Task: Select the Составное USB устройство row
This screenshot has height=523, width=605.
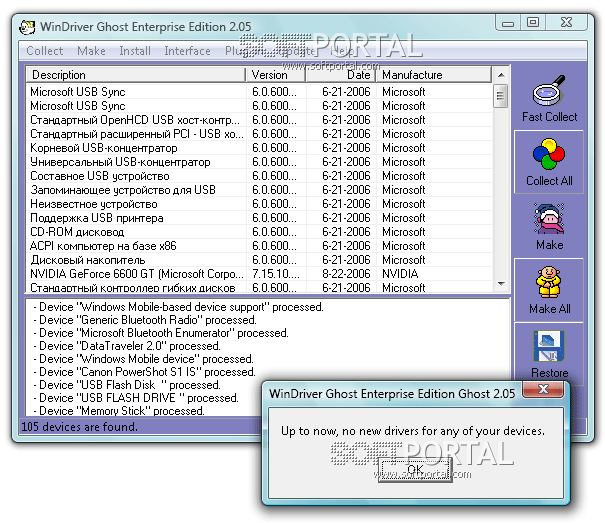Action: (x=259, y=176)
